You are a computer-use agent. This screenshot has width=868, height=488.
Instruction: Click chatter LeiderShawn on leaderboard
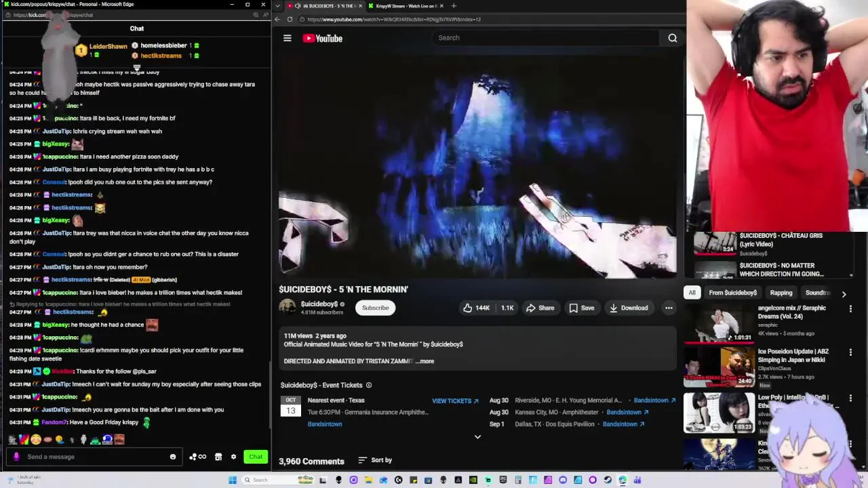(x=108, y=47)
